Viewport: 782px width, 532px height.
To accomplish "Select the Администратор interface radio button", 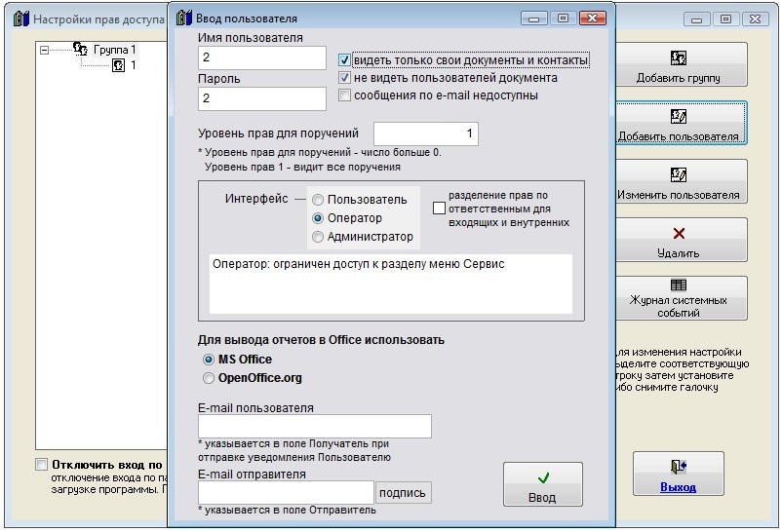I will click(318, 237).
